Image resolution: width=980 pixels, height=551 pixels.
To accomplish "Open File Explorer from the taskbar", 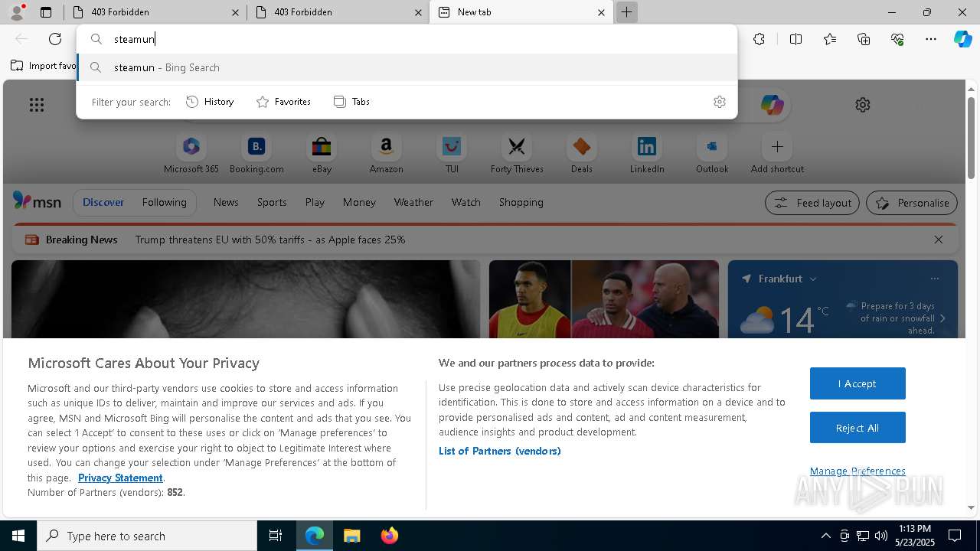I will (351, 536).
